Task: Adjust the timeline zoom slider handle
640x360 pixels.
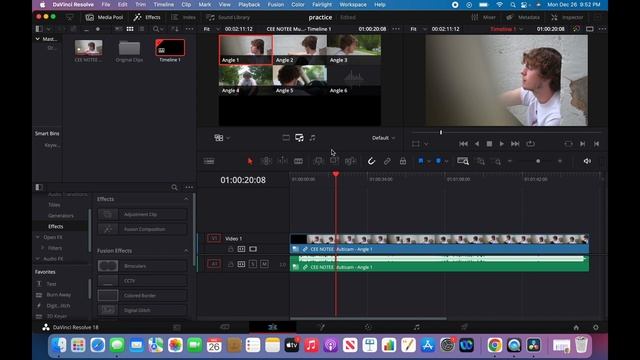Action: click(538, 161)
